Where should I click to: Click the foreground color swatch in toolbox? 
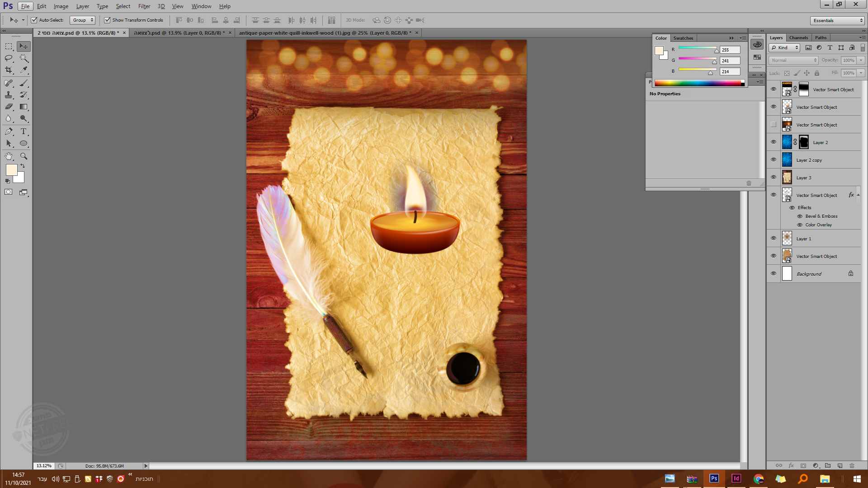tap(11, 170)
